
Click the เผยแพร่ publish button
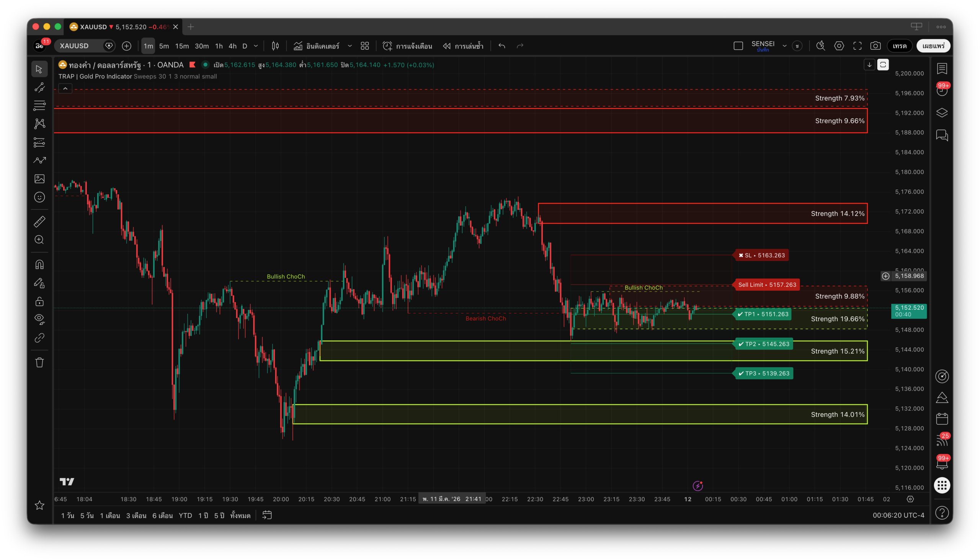point(933,46)
